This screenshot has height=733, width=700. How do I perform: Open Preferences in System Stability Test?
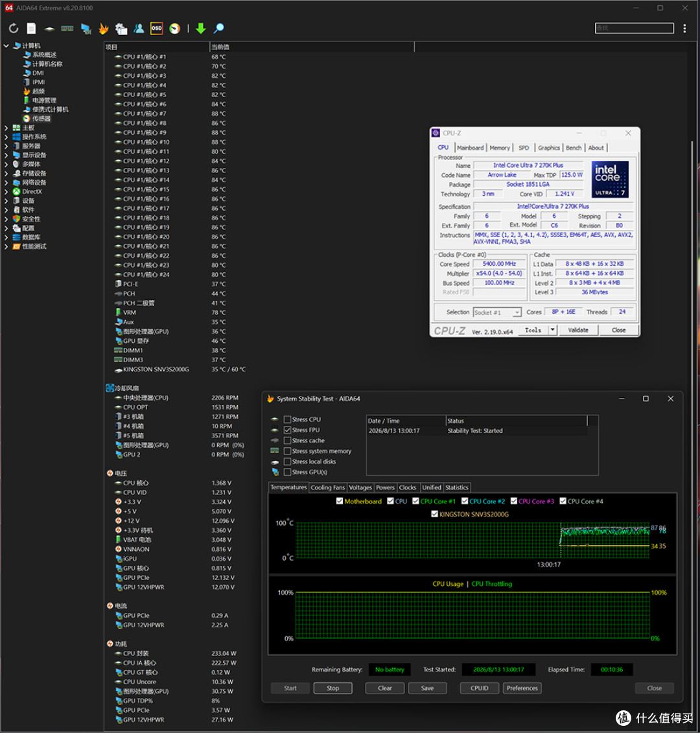click(522, 688)
